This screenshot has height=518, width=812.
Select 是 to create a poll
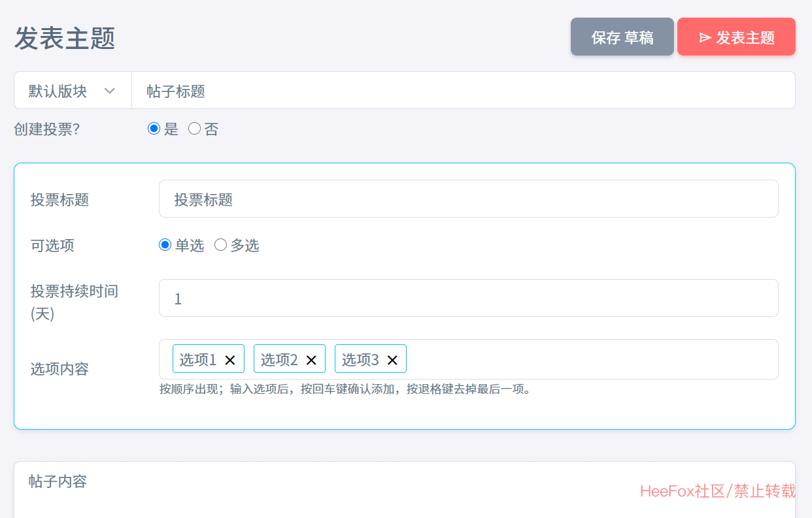[x=154, y=129]
